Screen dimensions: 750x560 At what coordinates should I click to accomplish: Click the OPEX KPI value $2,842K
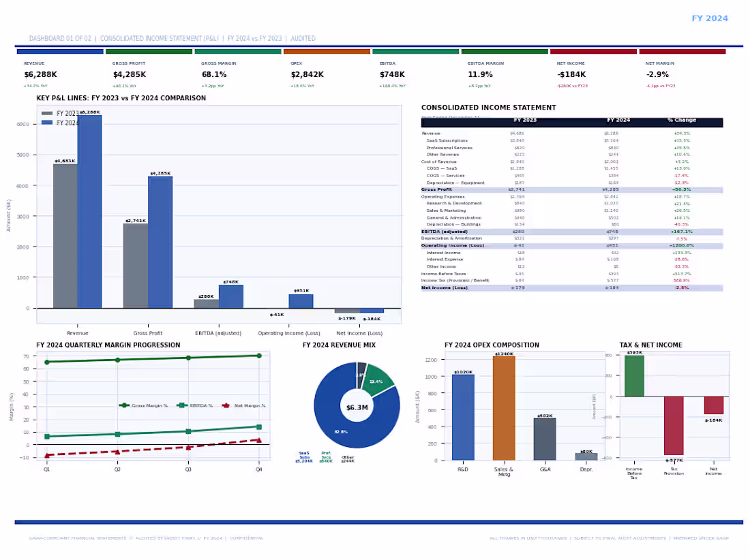[x=307, y=74]
